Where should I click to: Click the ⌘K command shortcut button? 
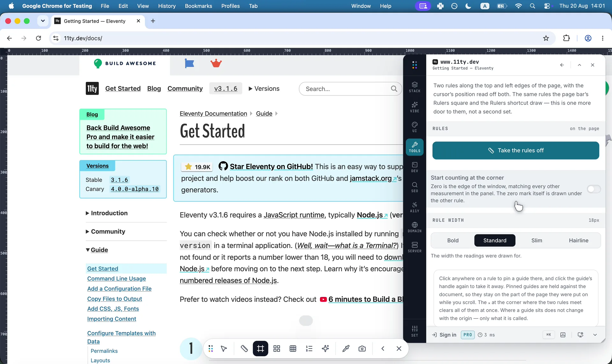tap(549, 335)
